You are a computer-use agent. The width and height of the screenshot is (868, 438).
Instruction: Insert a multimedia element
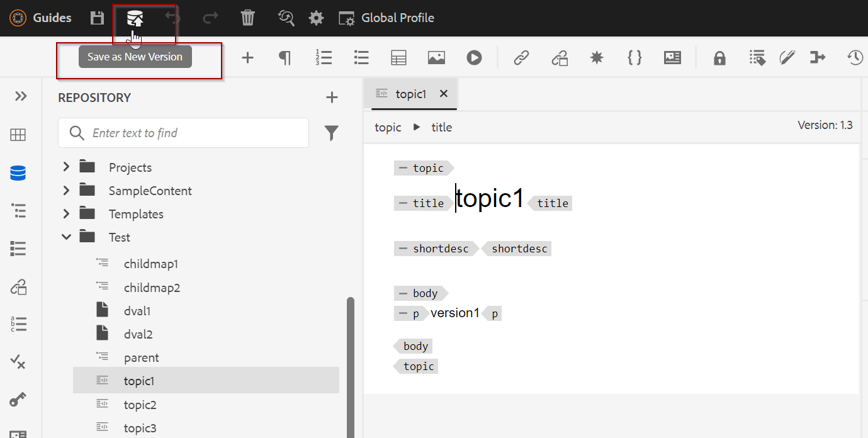pyautogui.click(x=474, y=57)
